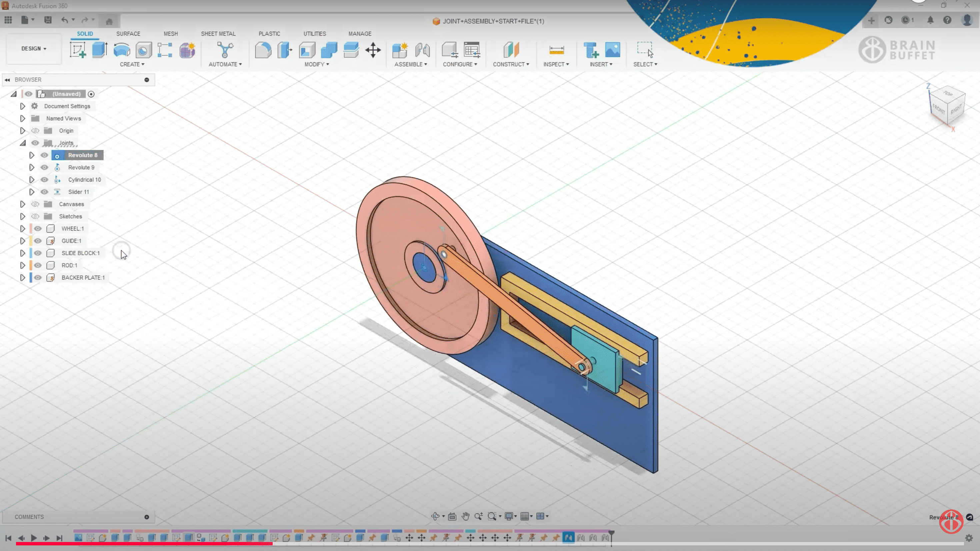The width and height of the screenshot is (980, 551).
Task: Click the Automate fork icon
Action: (x=225, y=50)
